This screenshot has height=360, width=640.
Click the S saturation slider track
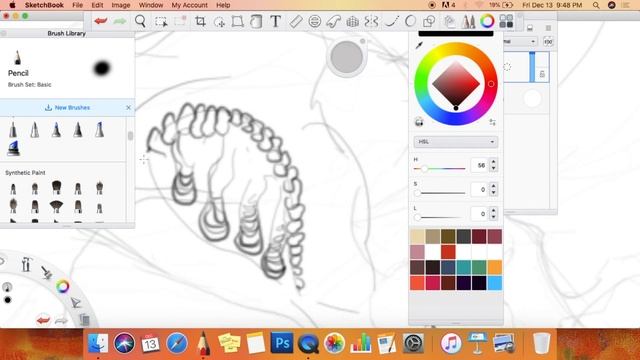(439, 193)
